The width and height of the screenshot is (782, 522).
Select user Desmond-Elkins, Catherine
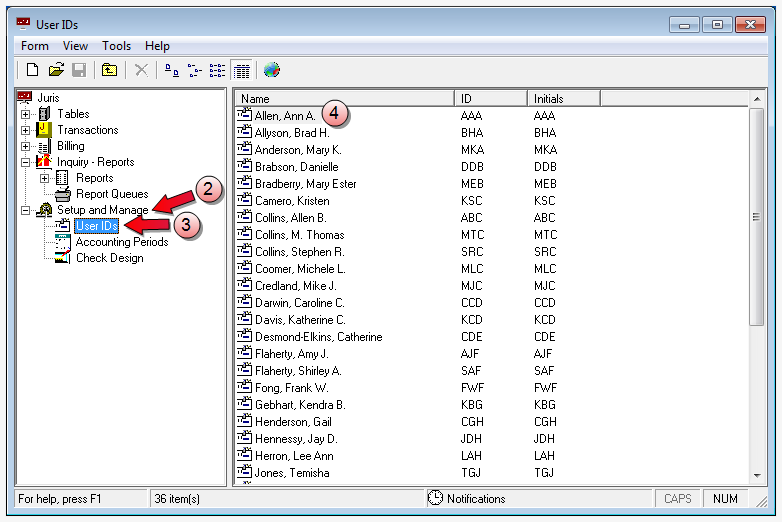click(x=319, y=337)
